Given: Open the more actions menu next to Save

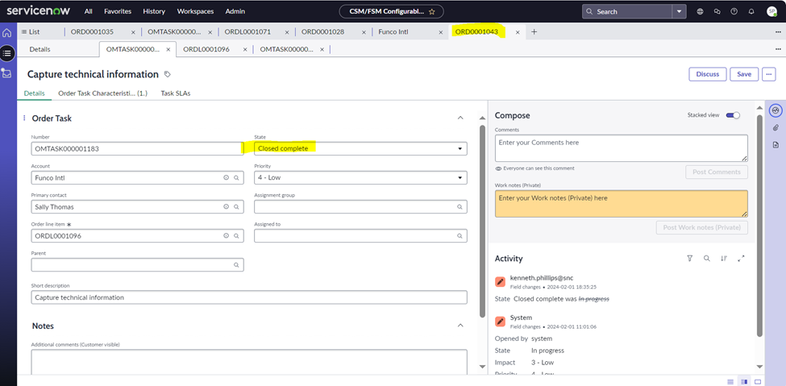Looking at the screenshot, I should coord(769,74).
